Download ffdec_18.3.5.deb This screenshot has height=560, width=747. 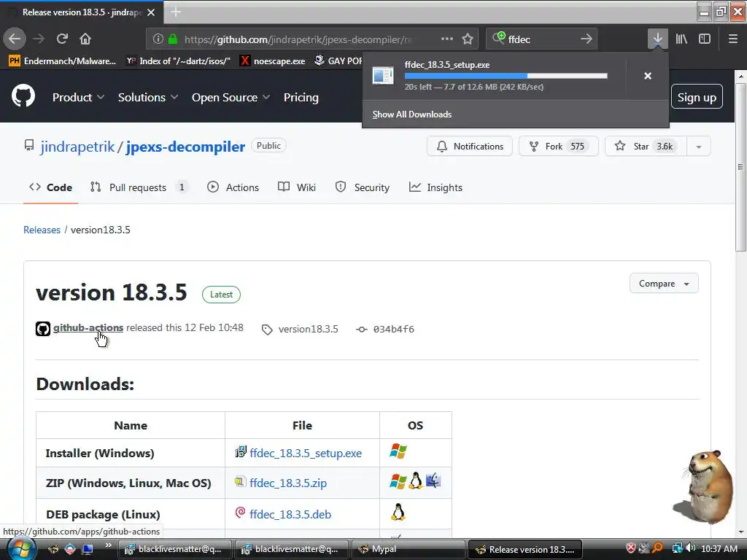(x=290, y=514)
